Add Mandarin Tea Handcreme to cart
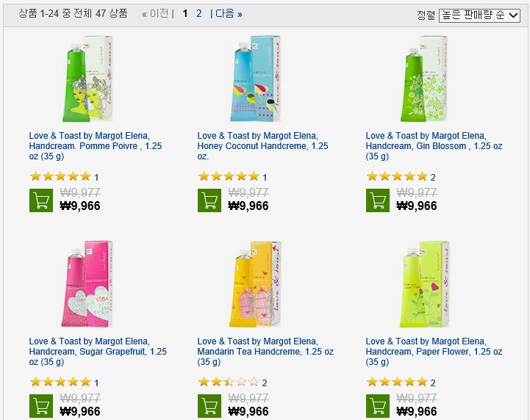Viewport: 530px width, 420px height. coord(210,406)
